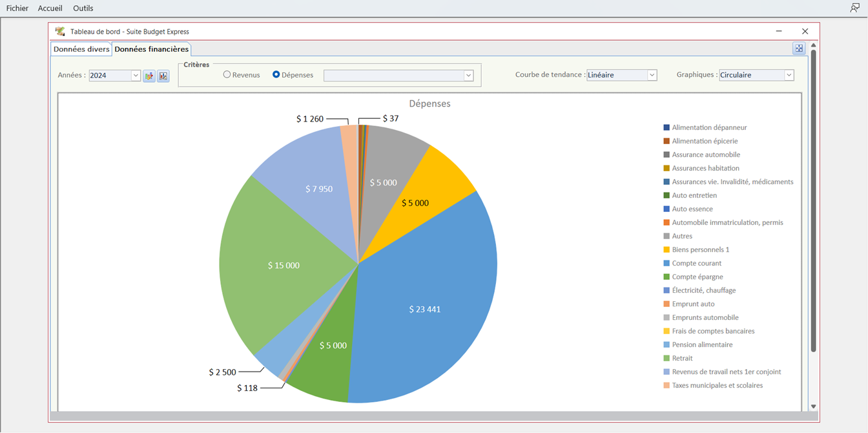Click the Suite Budget Express title bar logo

60,31
